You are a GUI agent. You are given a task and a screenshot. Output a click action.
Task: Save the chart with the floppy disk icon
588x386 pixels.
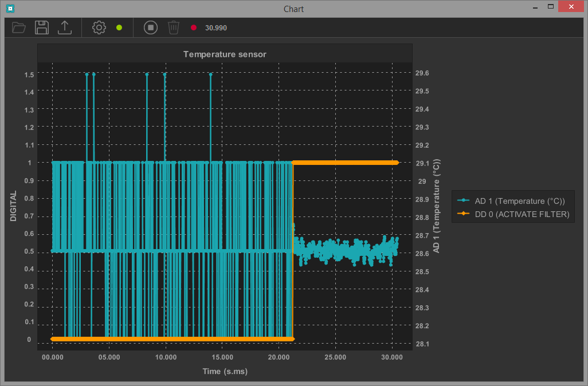tap(42, 27)
